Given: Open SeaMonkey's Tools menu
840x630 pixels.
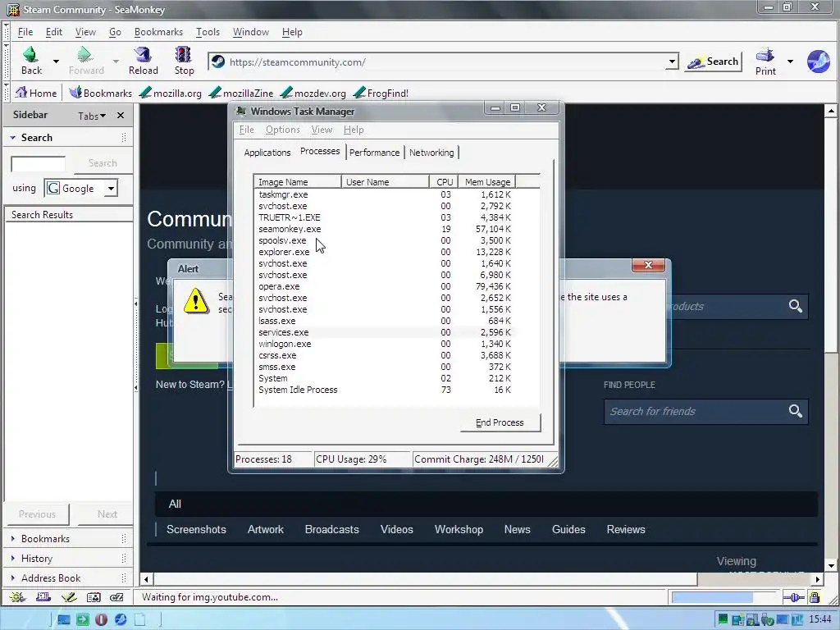Looking at the screenshot, I should 208,32.
